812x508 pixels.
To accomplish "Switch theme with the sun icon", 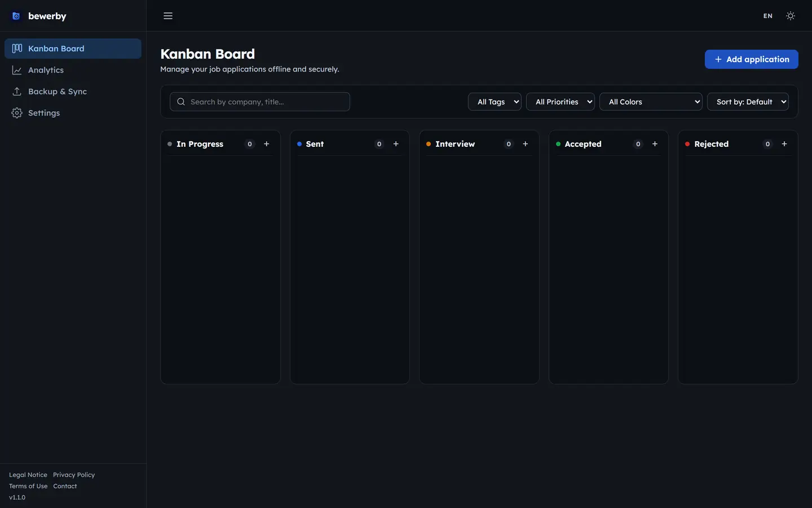I will point(791,16).
